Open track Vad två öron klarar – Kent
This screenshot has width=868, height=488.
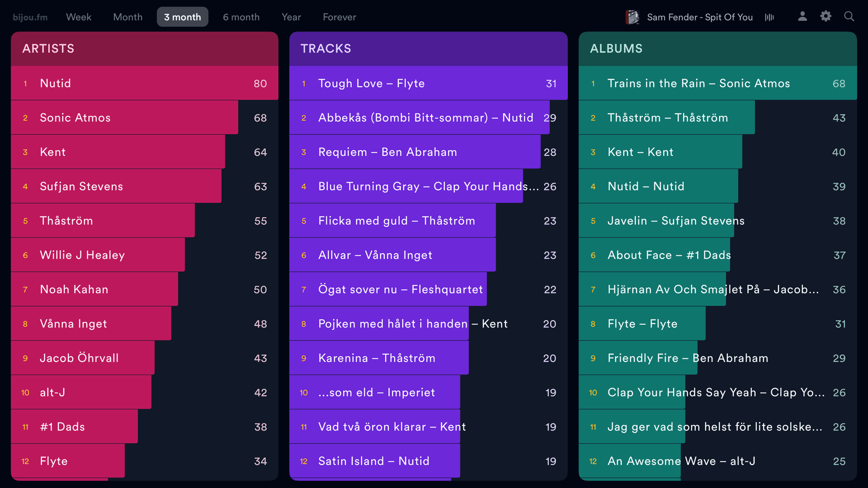(429, 427)
